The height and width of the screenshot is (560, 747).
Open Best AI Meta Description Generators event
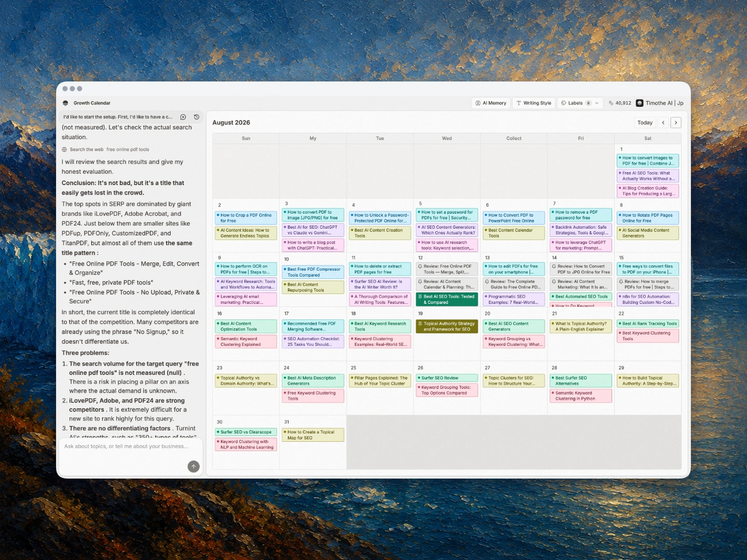(313, 381)
